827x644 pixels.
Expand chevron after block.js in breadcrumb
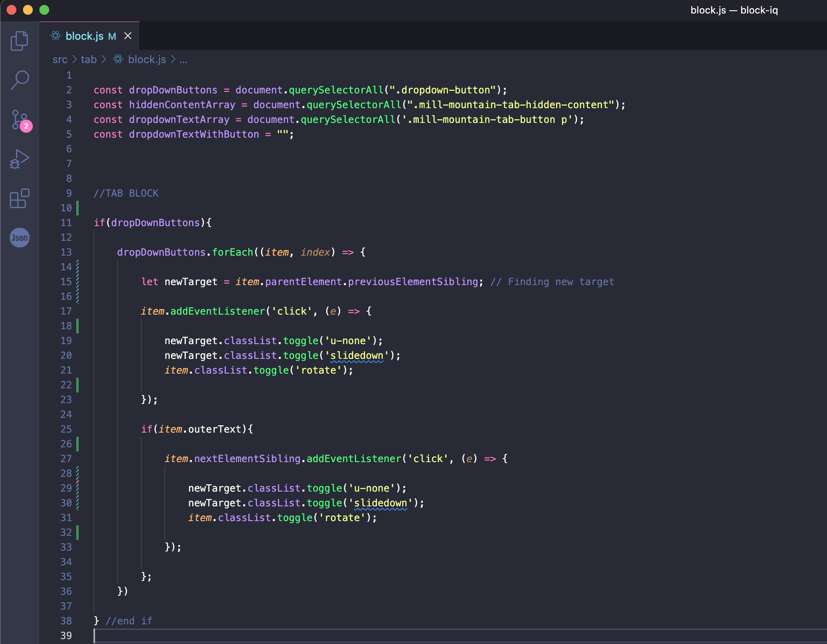click(173, 60)
